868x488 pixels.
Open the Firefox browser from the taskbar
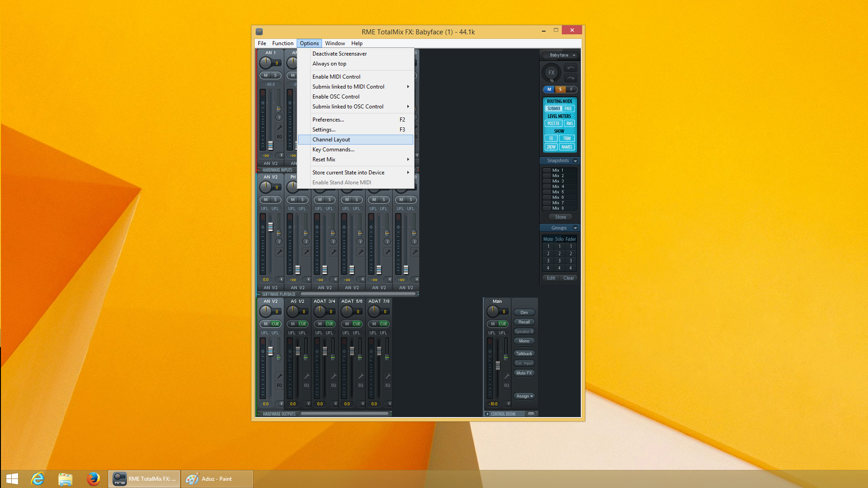pyautogui.click(x=93, y=479)
